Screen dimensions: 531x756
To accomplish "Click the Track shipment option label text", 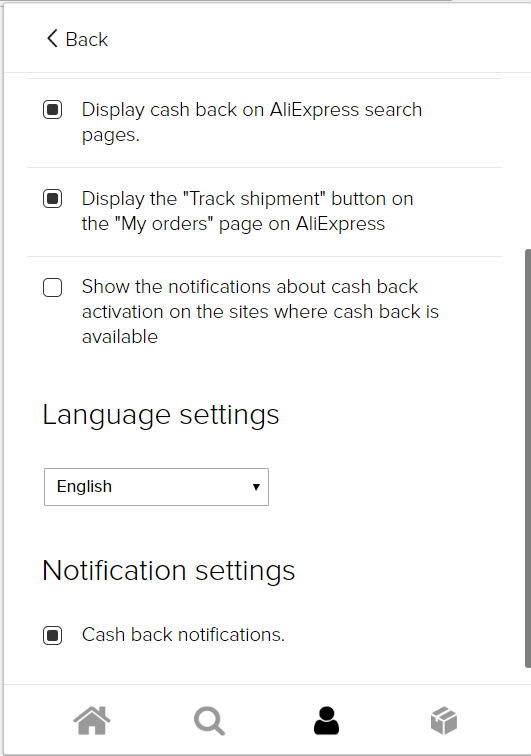I will point(247,211).
